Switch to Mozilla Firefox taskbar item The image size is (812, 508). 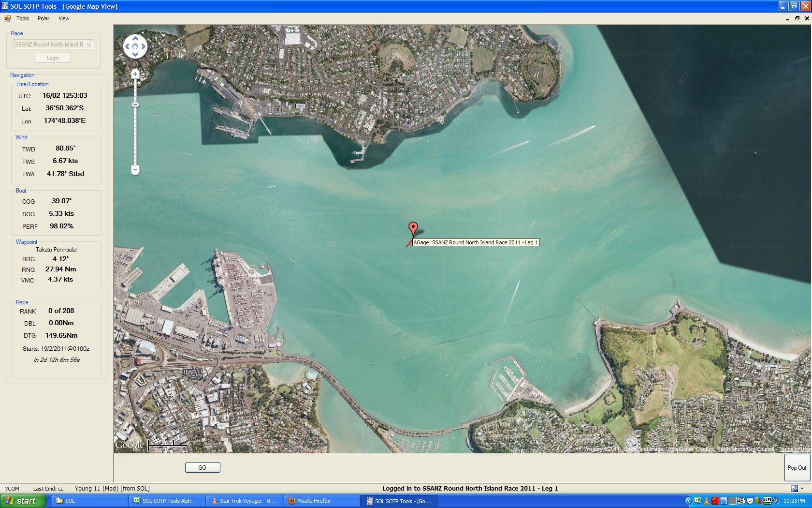tap(322, 501)
